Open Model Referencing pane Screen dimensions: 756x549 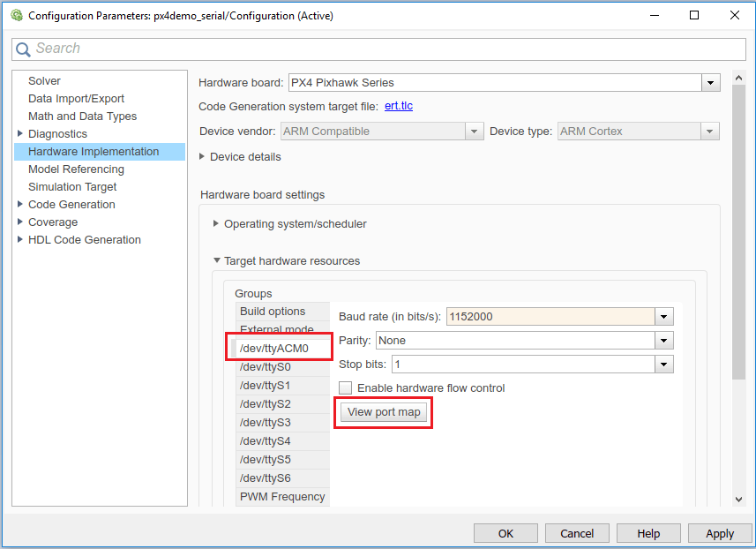point(76,169)
